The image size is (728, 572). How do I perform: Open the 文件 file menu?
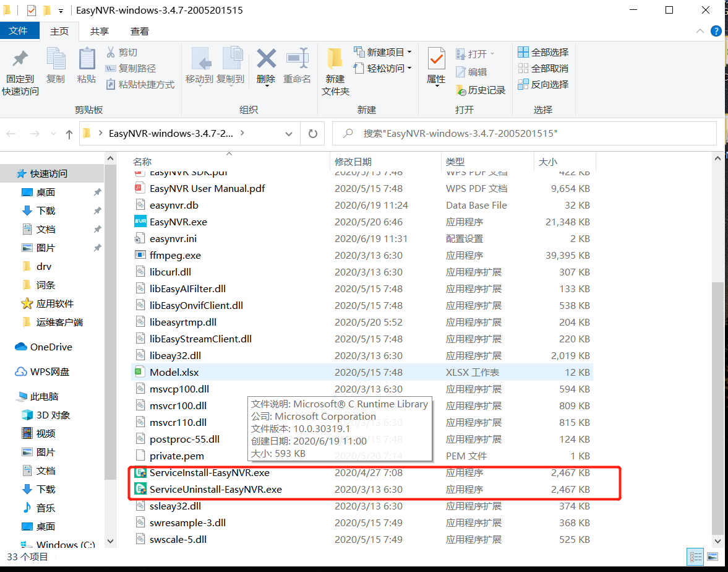click(x=18, y=31)
